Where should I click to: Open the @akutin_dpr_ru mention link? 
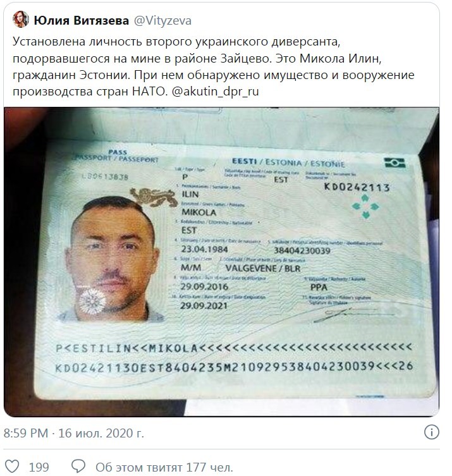[215, 92]
